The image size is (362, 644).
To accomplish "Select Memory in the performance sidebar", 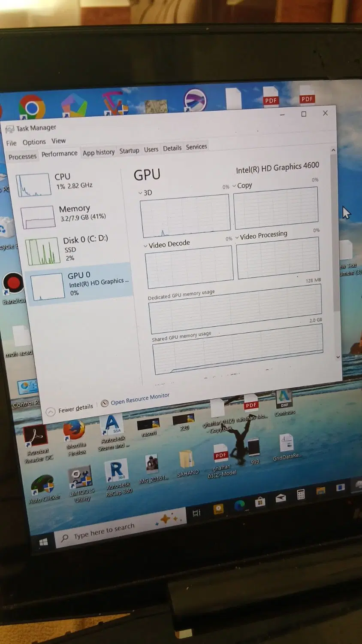I will tap(71, 215).
